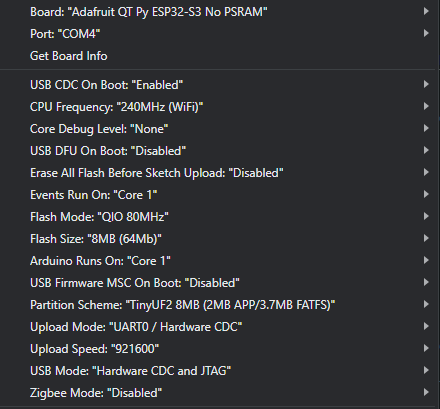
Task: Open Upload Mode UART0 / Hardware CDC
Action: tap(218, 327)
